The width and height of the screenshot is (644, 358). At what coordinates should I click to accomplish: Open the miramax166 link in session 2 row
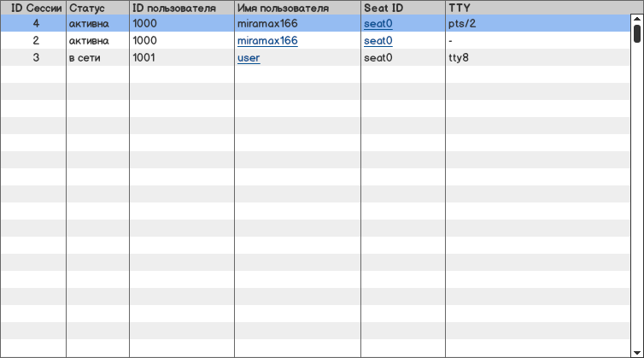[x=267, y=41]
